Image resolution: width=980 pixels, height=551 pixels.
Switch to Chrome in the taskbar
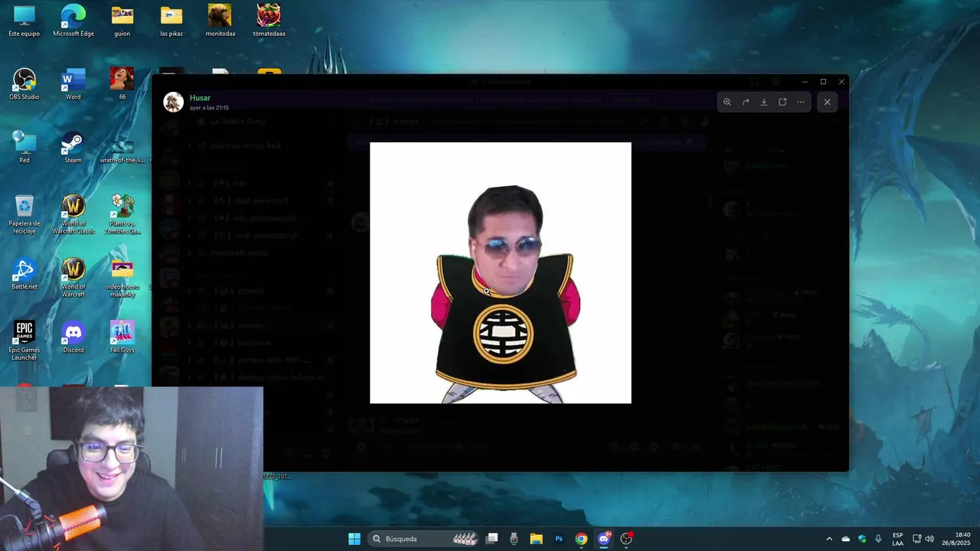[x=581, y=539]
